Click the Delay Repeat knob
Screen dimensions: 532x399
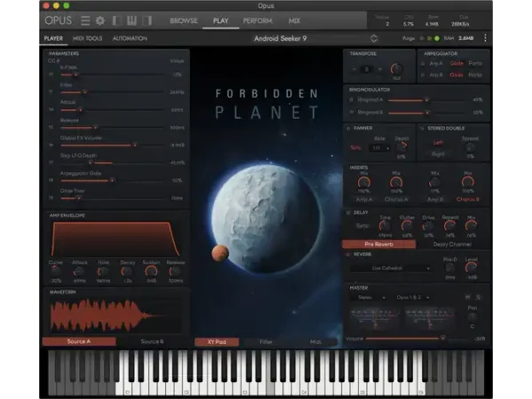[450, 225]
